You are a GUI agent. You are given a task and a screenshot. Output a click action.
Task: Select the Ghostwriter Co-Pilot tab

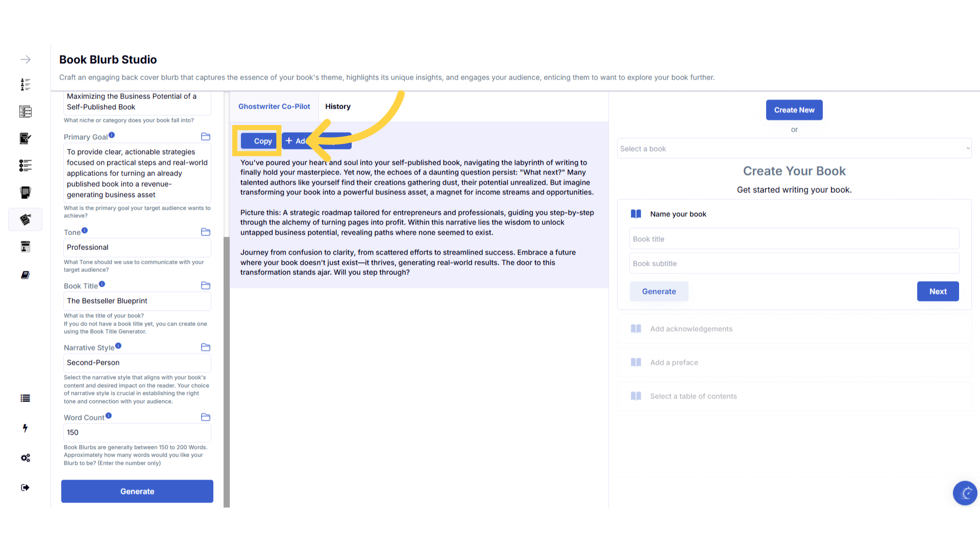[x=274, y=107]
